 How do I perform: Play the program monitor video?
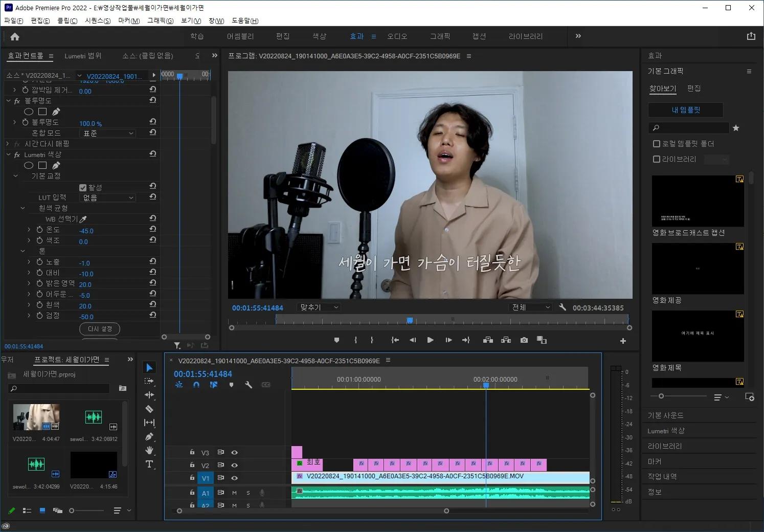(x=430, y=340)
